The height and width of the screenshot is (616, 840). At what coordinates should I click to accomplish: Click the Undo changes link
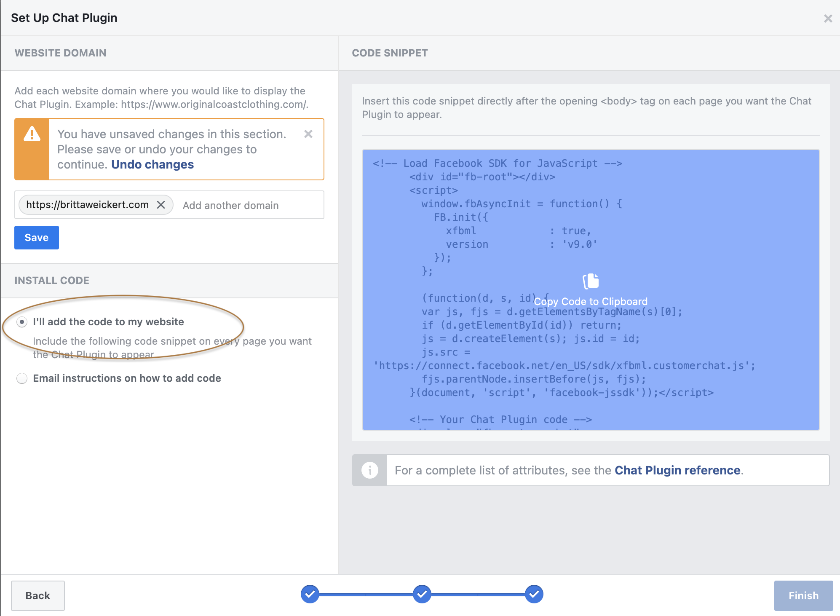152,164
